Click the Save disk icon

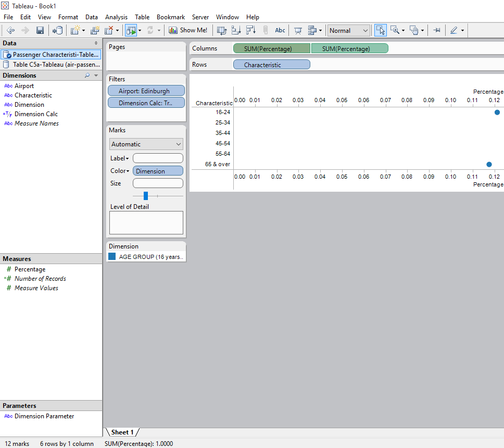40,30
